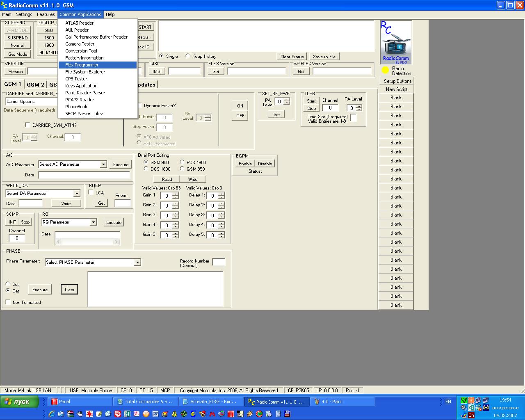Click the wireless signal tray icon

486,408
